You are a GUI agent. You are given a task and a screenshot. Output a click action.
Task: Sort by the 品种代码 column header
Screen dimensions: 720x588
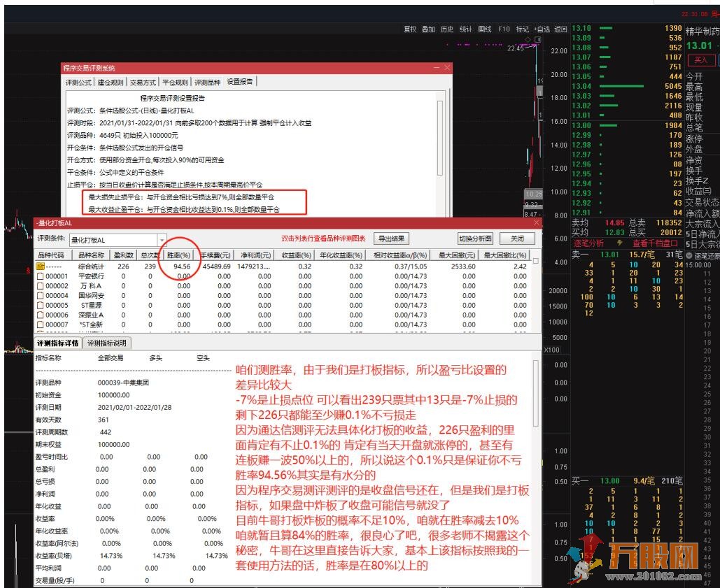click(51, 255)
